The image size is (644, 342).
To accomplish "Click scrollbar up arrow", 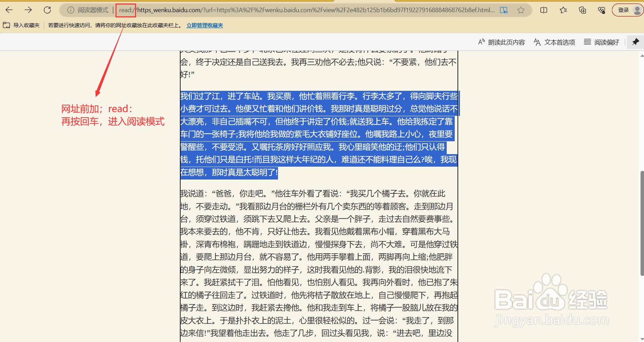I will [x=642, y=55].
